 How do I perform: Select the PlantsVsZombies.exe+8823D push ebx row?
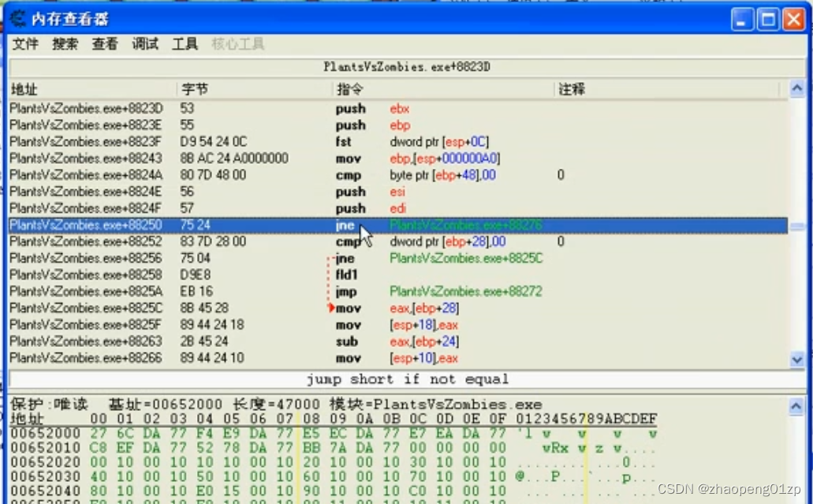click(398, 109)
